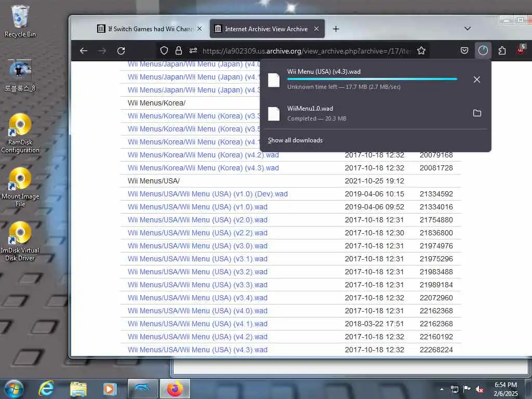Open Windows Explorer from taskbar
The height and width of the screenshot is (399, 532).
(78, 389)
